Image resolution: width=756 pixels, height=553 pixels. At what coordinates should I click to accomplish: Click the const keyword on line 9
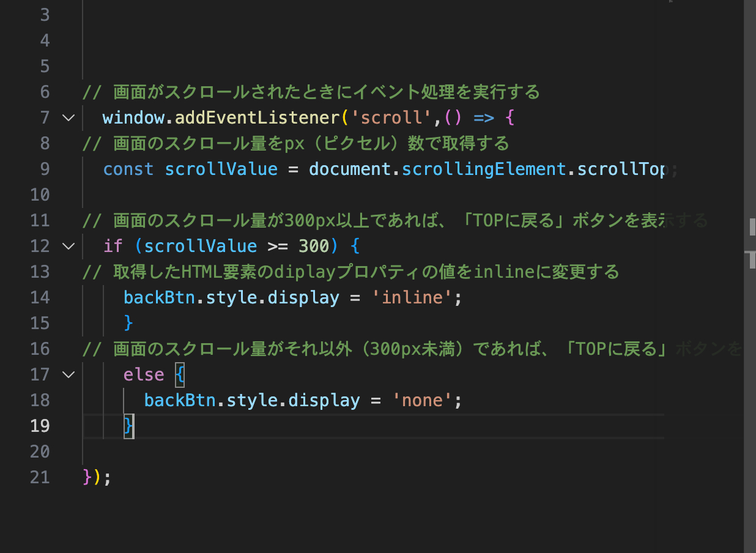[128, 169]
